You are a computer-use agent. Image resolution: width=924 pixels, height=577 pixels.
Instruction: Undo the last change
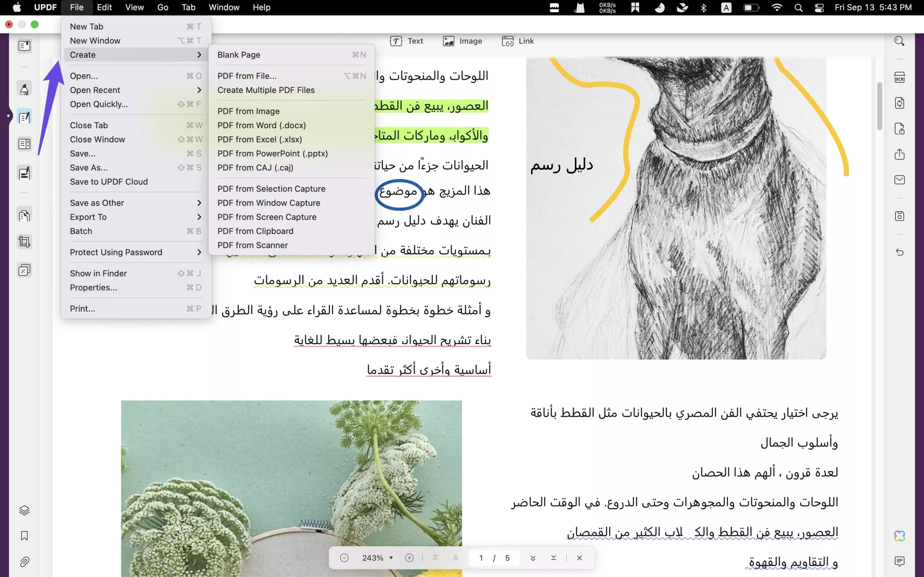point(900,252)
